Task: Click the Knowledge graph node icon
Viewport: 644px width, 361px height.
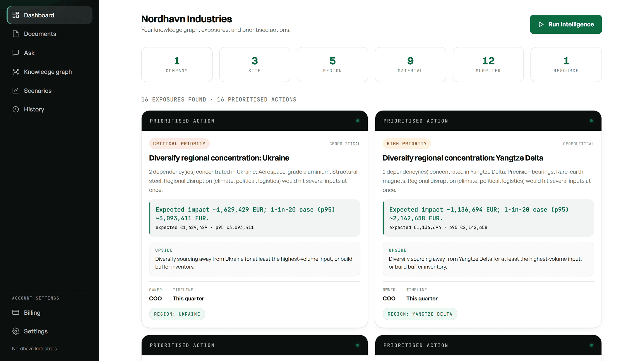Action: pyautogui.click(x=16, y=72)
